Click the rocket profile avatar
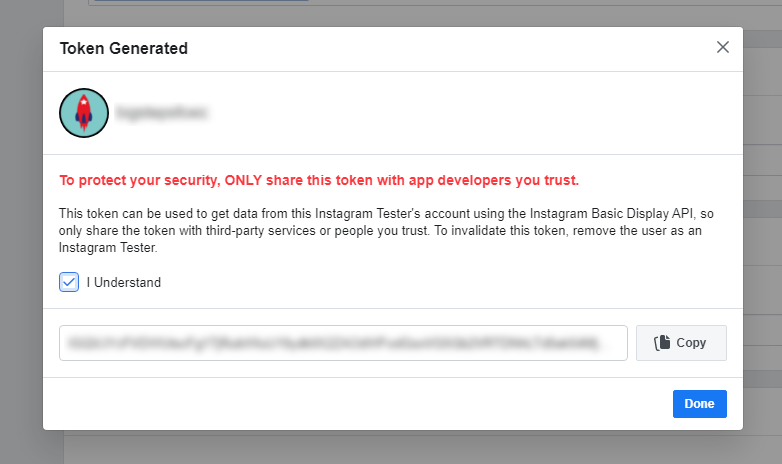Screen dimensions: 782x464 [84, 113]
